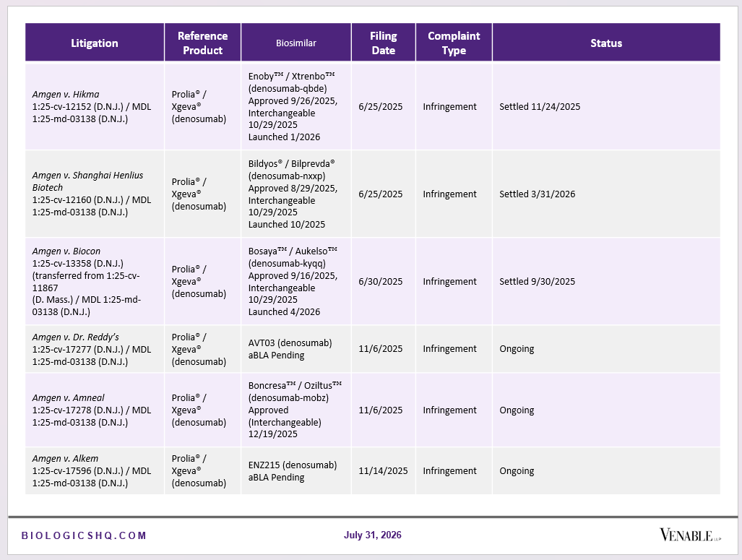Click Settled 9/30/2025 status
742x560 pixels.
537,281
